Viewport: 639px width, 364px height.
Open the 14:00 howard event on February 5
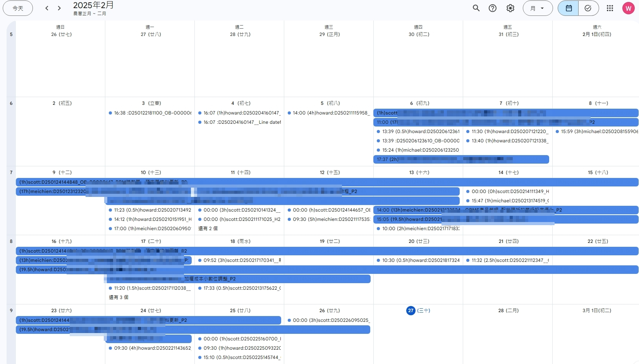pos(330,113)
